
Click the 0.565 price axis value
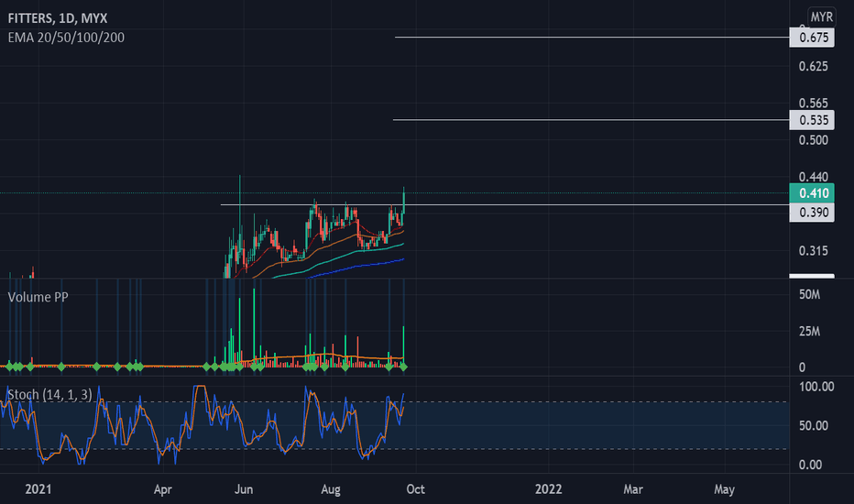(x=813, y=103)
